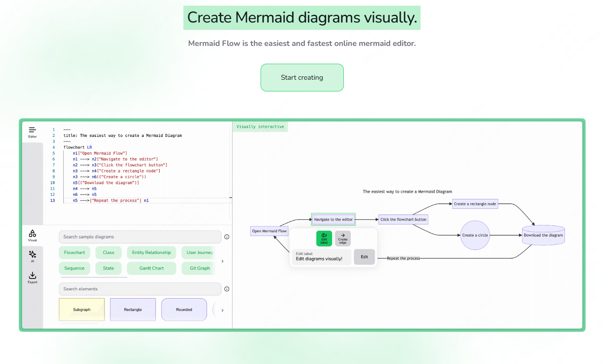Select the Rectangle element shape
The width and height of the screenshot is (604, 364).
(133, 309)
